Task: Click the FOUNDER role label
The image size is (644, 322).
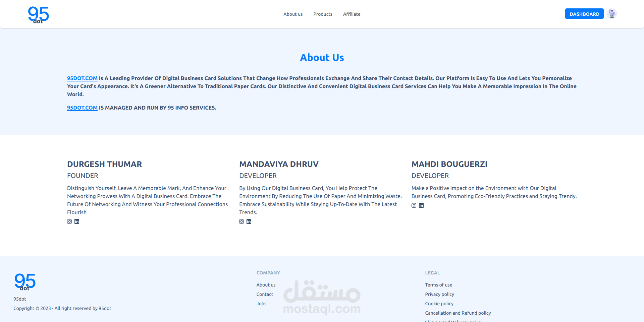Action: tap(83, 176)
